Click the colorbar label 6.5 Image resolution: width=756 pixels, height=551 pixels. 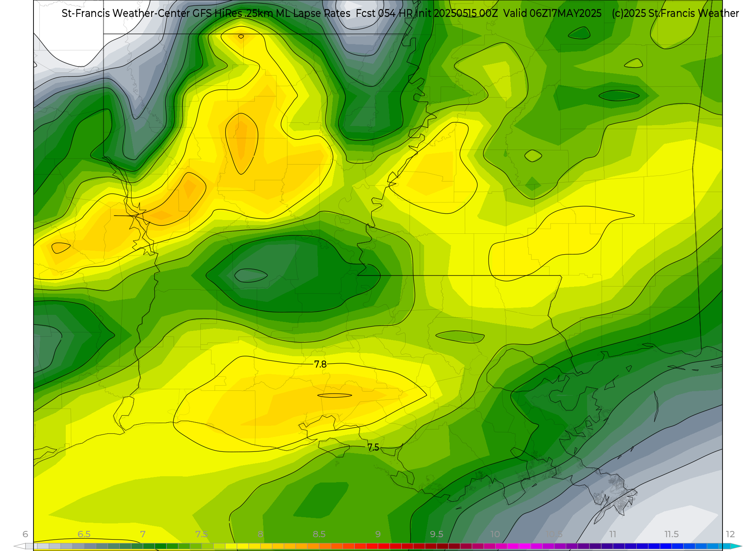84,534
